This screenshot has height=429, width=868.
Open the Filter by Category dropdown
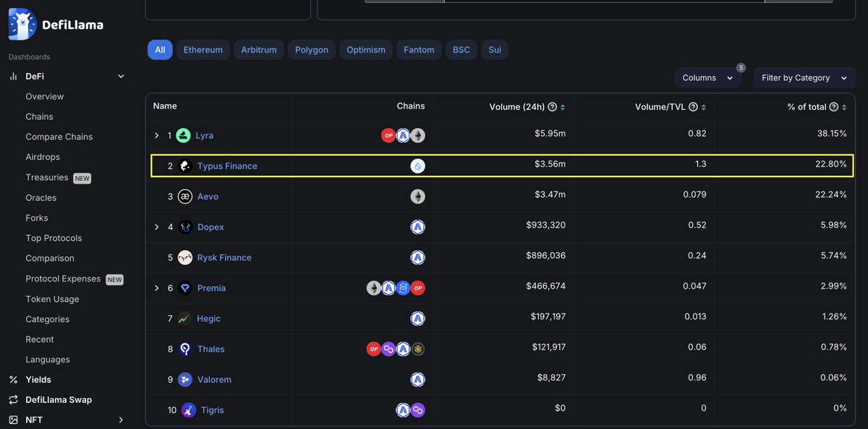point(804,77)
